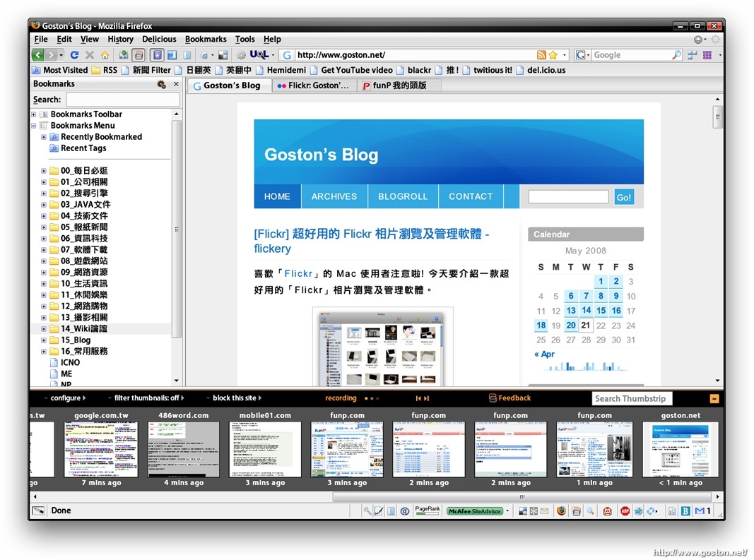Open the goston.net thumbnail
754x560 pixels.
coord(681,449)
